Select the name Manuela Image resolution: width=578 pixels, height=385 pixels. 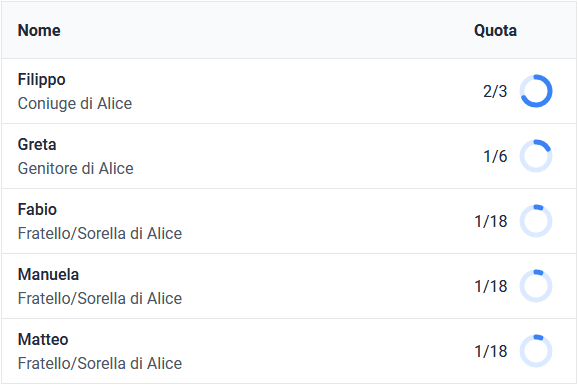pyautogui.click(x=48, y=274)
